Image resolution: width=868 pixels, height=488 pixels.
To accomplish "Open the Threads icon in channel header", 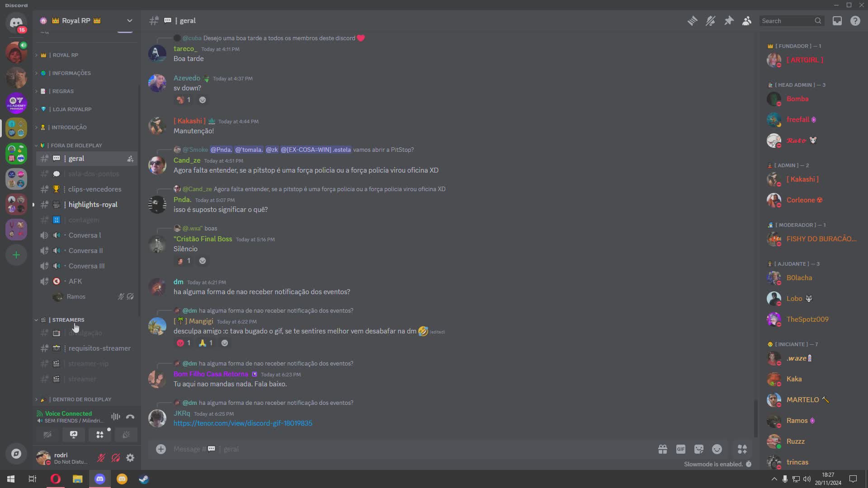I will [692, 21].
